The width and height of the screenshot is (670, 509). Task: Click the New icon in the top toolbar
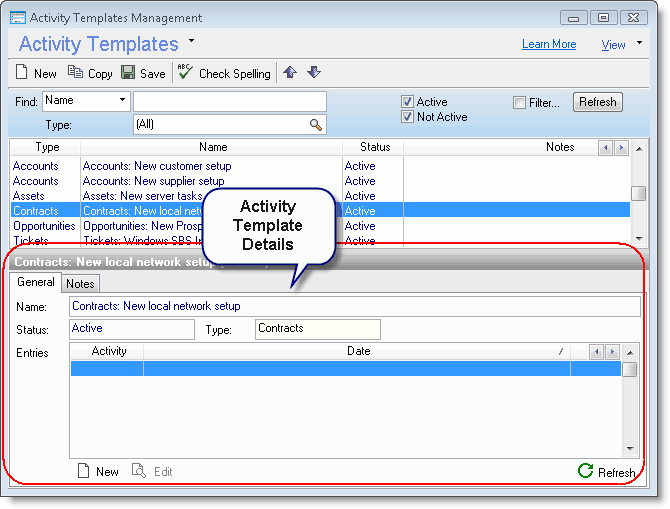coord(24,73)
